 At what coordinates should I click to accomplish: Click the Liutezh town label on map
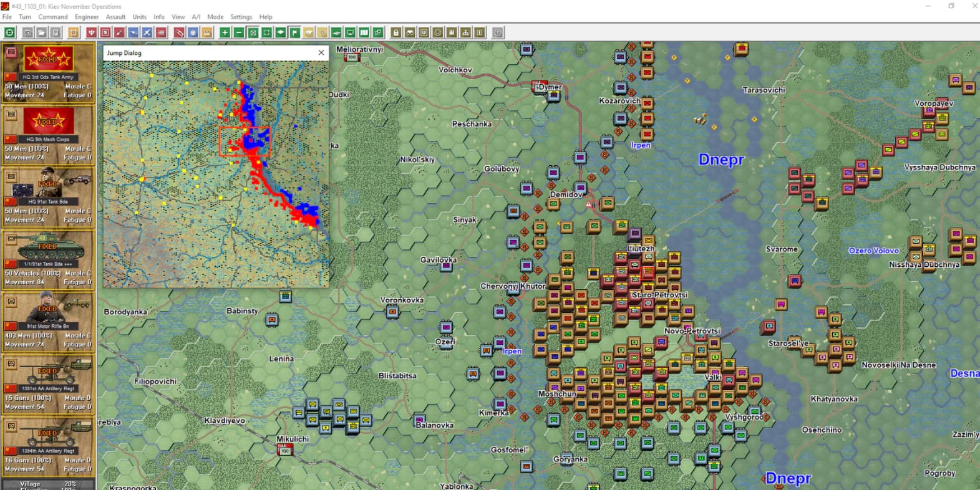click(641, 248)
